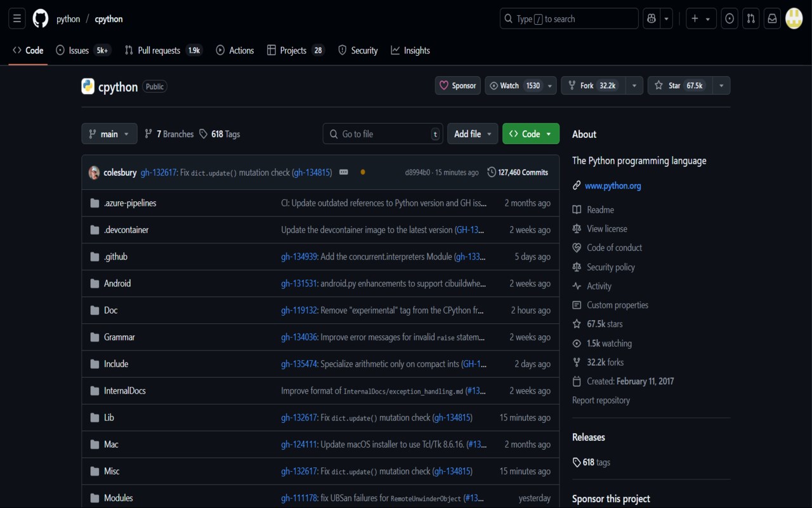Image resolution: width=812 pixels, height=508 pixels.
Task: Click the Mac folder icon
Action: (95, 444)
